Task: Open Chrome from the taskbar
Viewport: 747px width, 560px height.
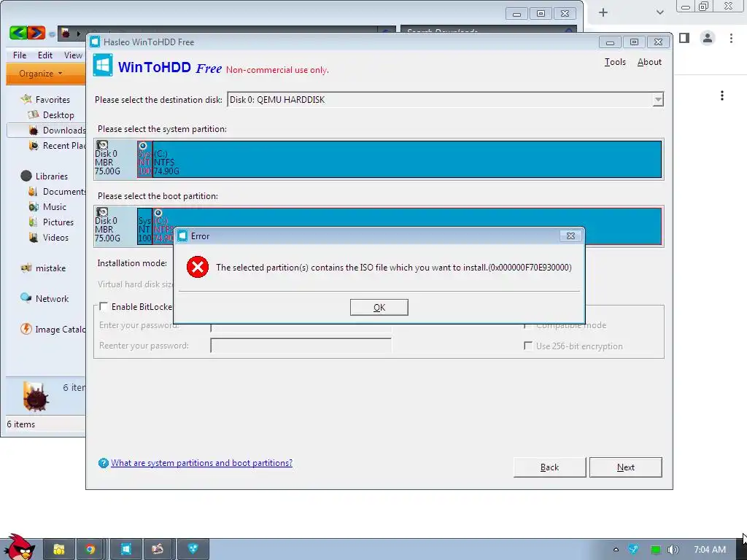Action: tap(90, 550)
